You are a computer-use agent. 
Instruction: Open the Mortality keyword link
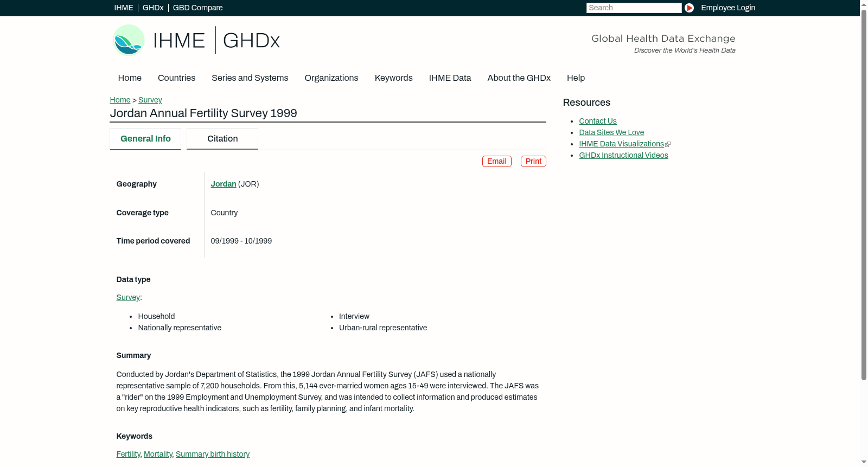click(x=158, y=454)
